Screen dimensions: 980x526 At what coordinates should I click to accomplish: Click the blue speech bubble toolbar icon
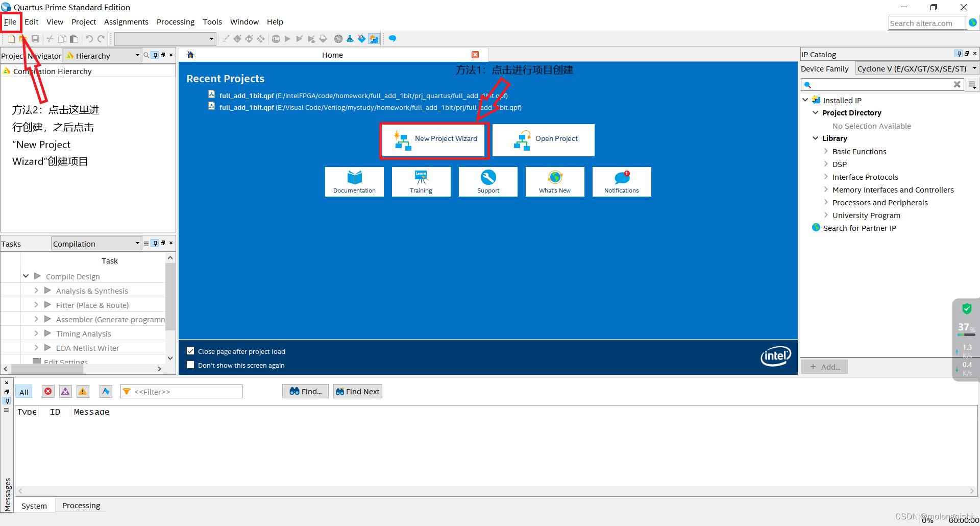click(x=393, y=39)
